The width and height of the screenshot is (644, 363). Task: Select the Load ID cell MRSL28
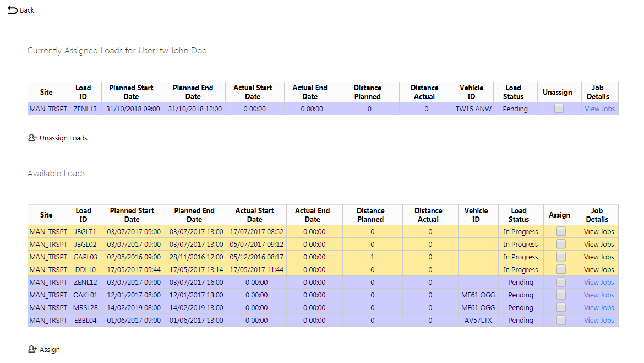click(85, 308)
